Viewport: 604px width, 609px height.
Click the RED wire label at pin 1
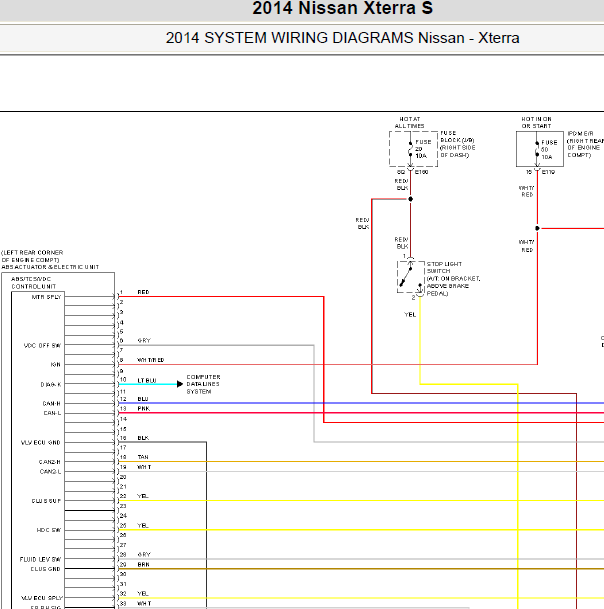point(143,292)
